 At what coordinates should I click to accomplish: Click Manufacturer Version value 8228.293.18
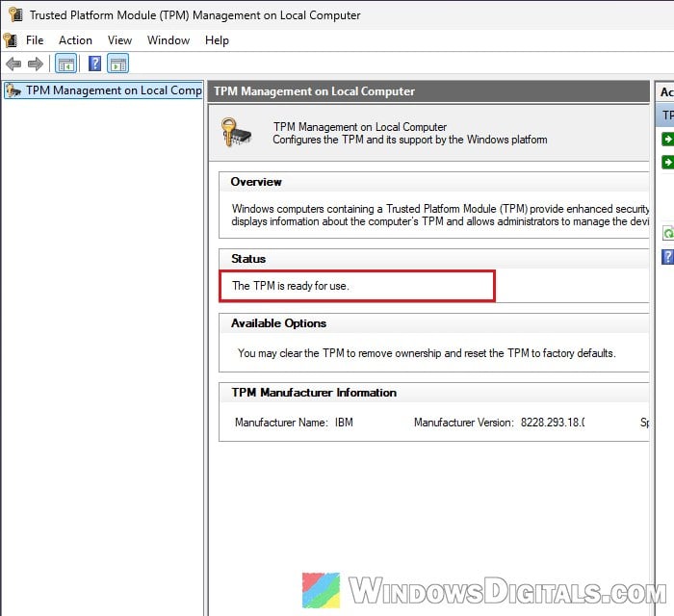pyautogui.click(x=553, y=423)
